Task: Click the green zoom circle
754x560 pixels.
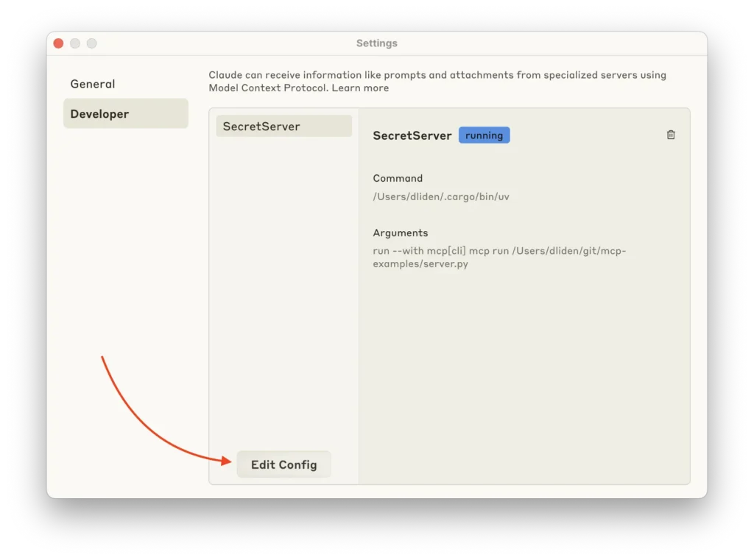Action: pos(91,43)
